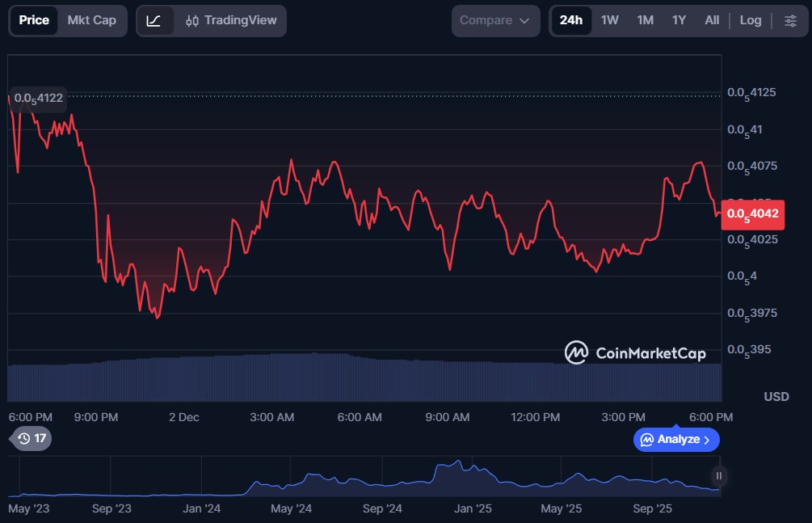Select the 1M time range
The width and height of the screenshot is (812, 523).
tap(645, 20)
